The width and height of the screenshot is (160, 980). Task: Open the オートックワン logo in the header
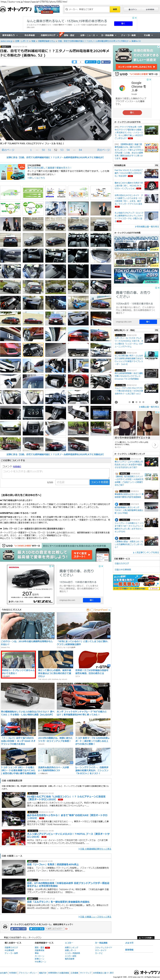point(16,9)
